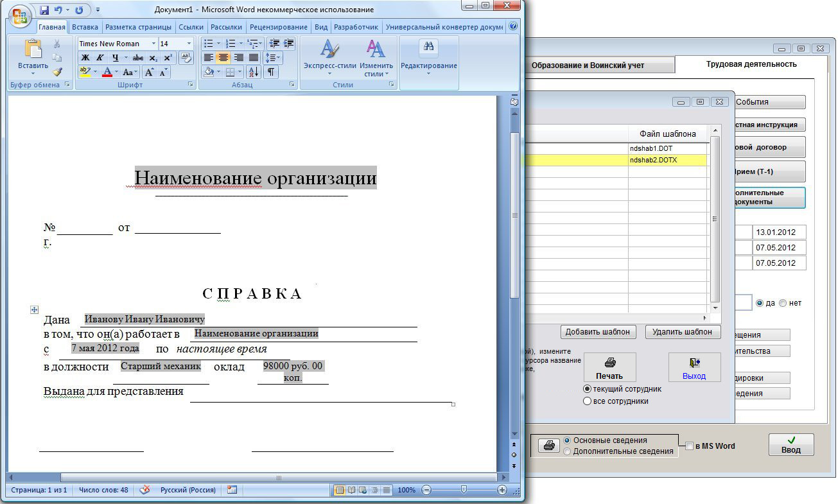Justify the paragraph text
This screenshot has width=838, height=504.
(x=252, y=58)
